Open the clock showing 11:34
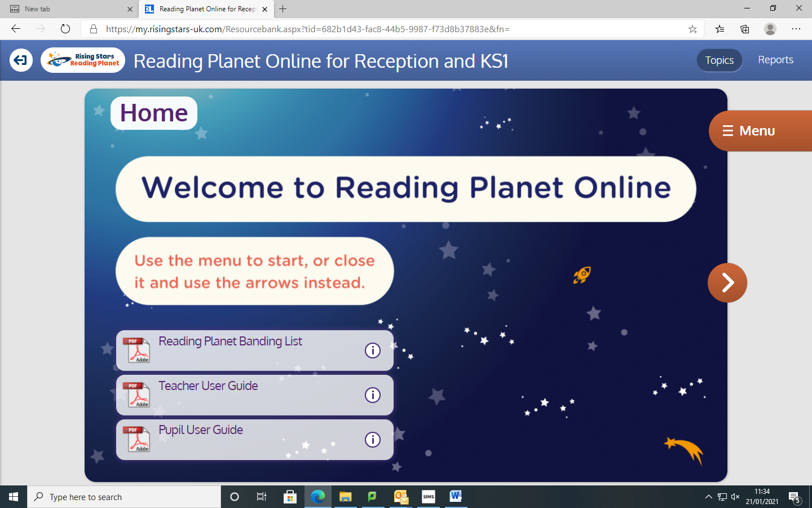The image size is (812, 508). 762,497
